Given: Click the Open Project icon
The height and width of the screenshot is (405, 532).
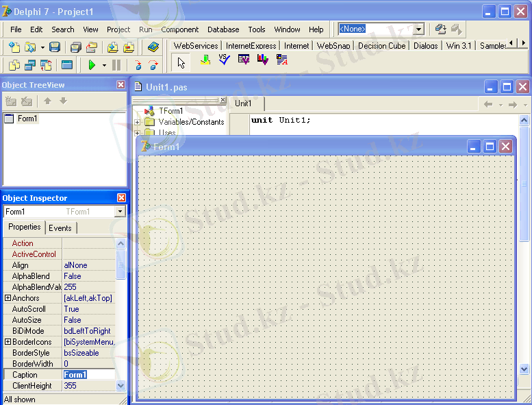Looking at the screenshot, I should click(92, 47).
